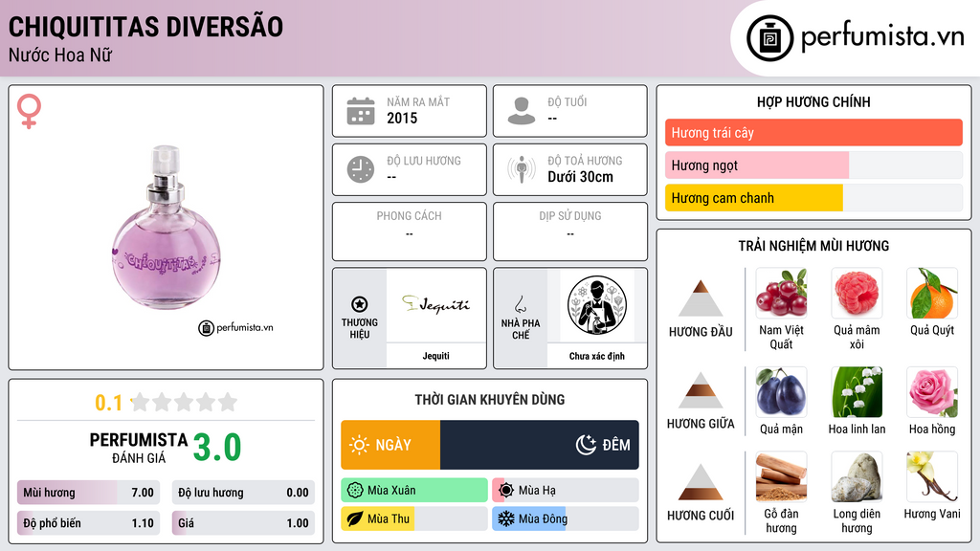
Task: Click the Perfumista score 3.0
Action: click(217, 448)
